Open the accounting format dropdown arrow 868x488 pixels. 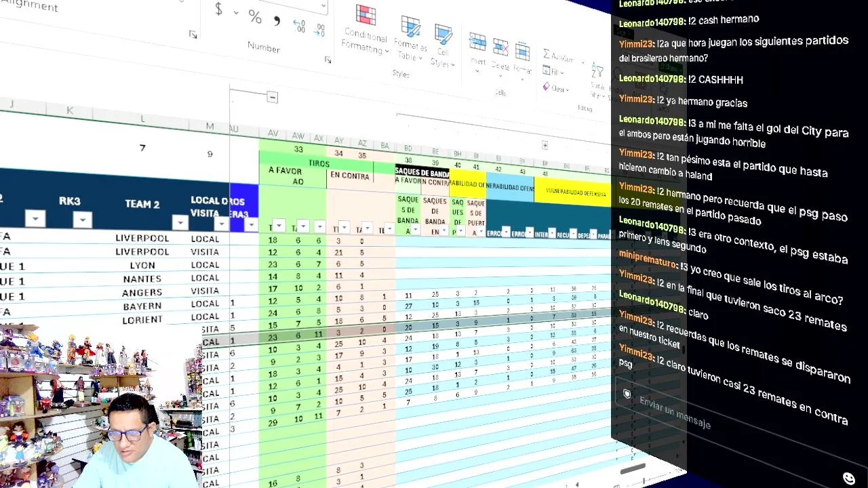[236, 12]
